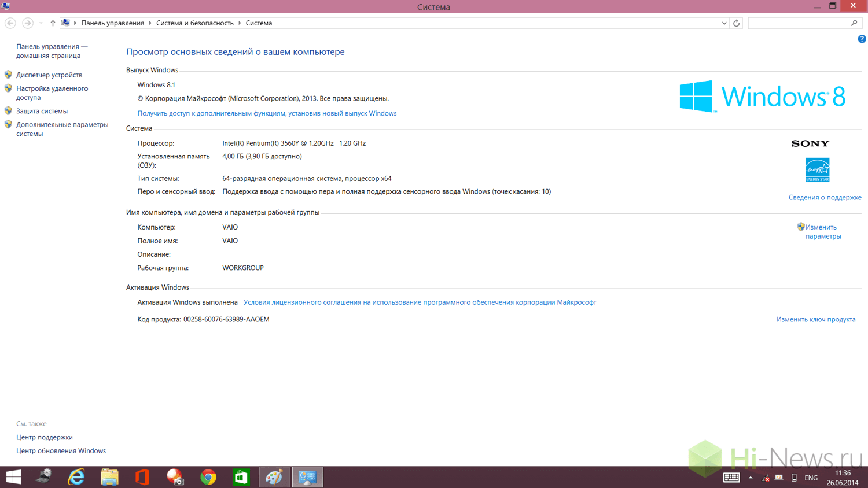Open the recent locations dropdown arrow
The width and height of the screenshot is (868, 488).
tap(41, 23)
